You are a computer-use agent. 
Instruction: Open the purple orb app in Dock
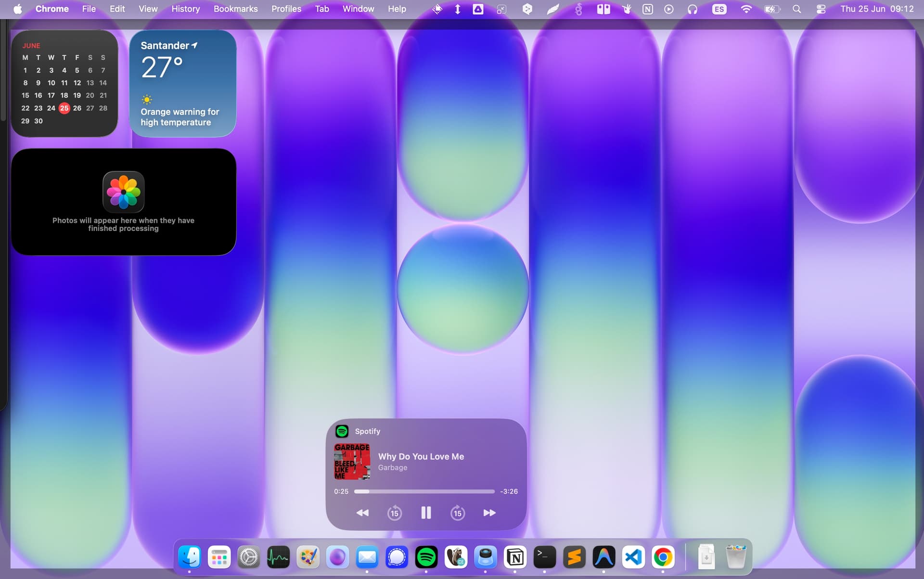tap(337, 557)
